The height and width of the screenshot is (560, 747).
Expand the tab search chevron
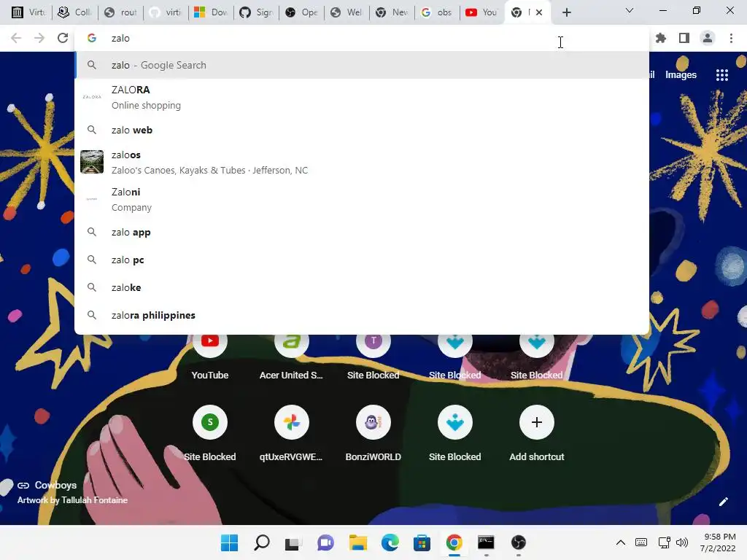click(x=630, y=10)
